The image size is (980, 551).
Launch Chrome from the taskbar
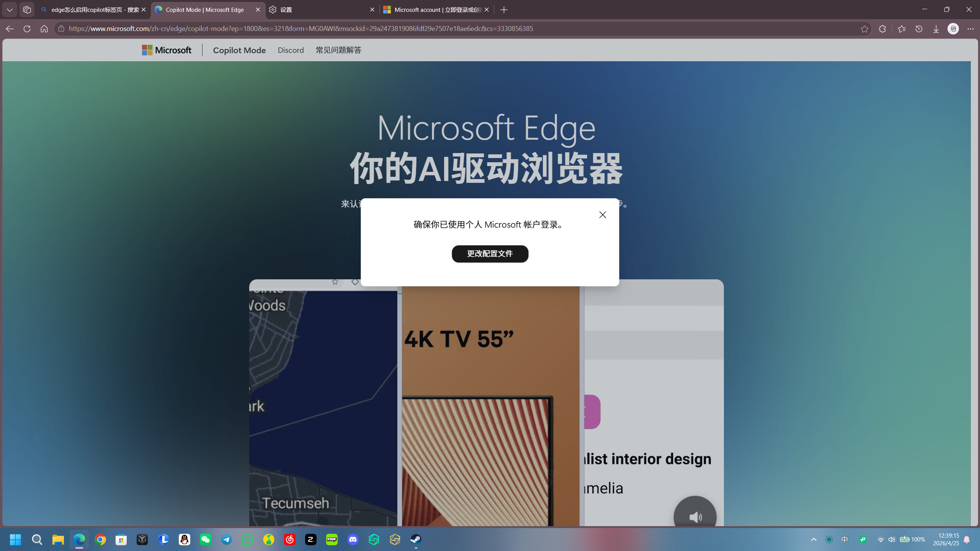pyautogui.click(x=100, y=540)
